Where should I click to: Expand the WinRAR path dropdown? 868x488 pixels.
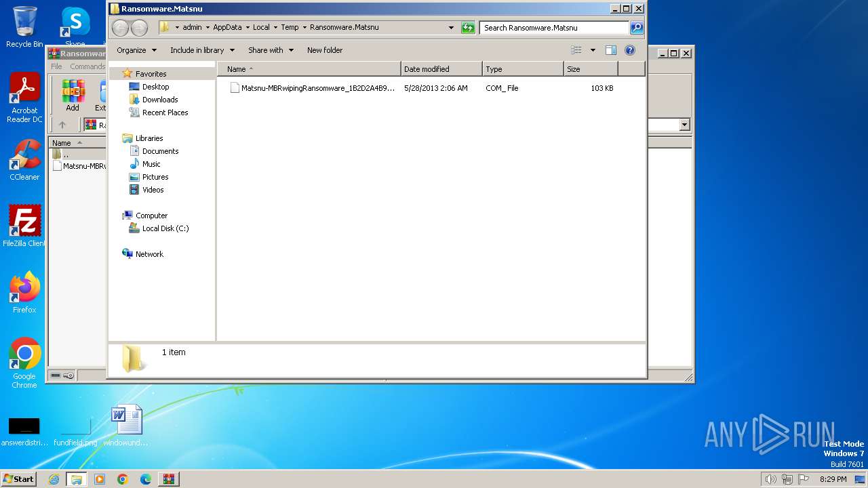coord(684,125)
